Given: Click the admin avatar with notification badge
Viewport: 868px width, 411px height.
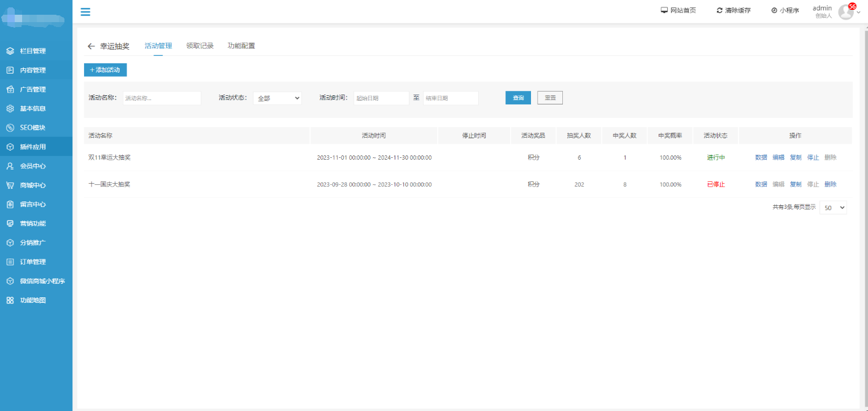Looking at the screenshot, I should pos(846,12).
